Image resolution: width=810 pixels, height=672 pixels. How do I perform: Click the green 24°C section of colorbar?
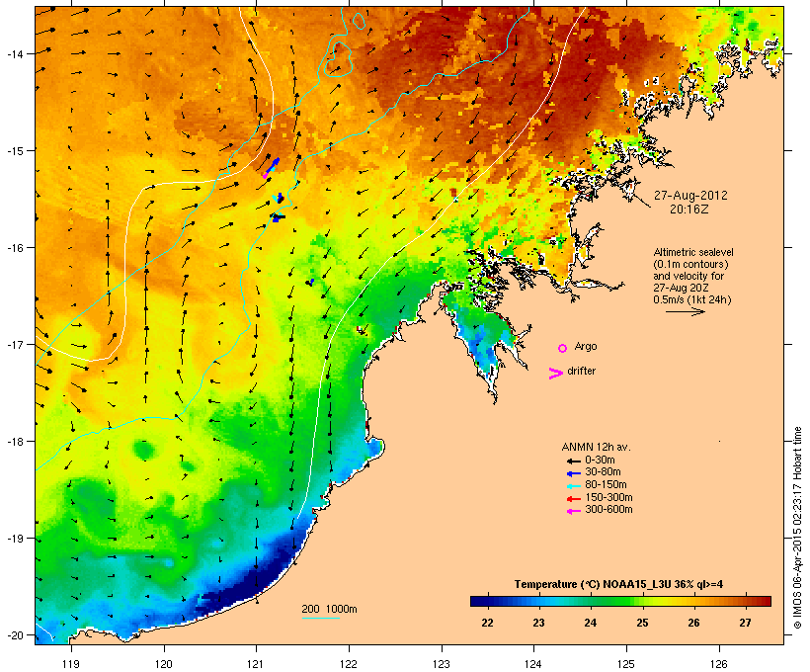[591, 601]
